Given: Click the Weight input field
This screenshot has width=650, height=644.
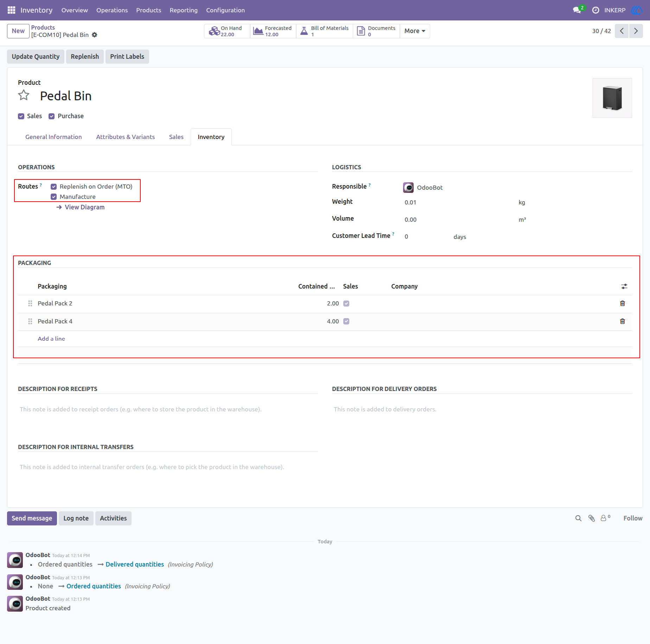Looking at the screenshot, I should point(459,202).
